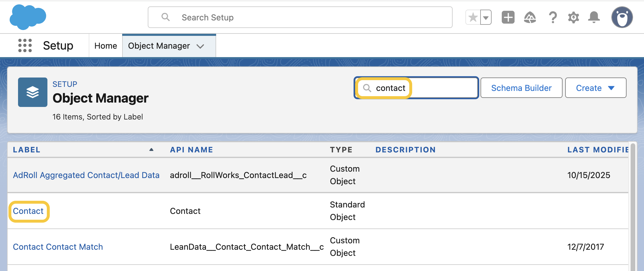Open the global actions plus icon
Image resolution: width=644 pixels, height=271 pixels.
tap(508, 17)
